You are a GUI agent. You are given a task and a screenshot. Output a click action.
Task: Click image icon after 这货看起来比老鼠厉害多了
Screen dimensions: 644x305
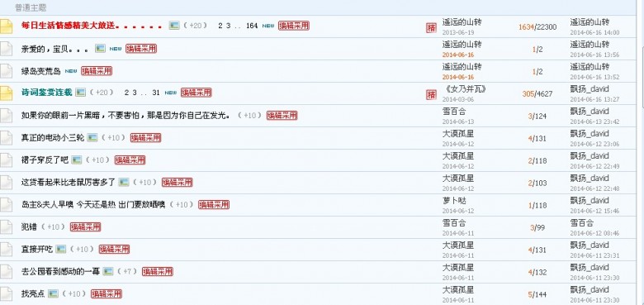(124, 182)
